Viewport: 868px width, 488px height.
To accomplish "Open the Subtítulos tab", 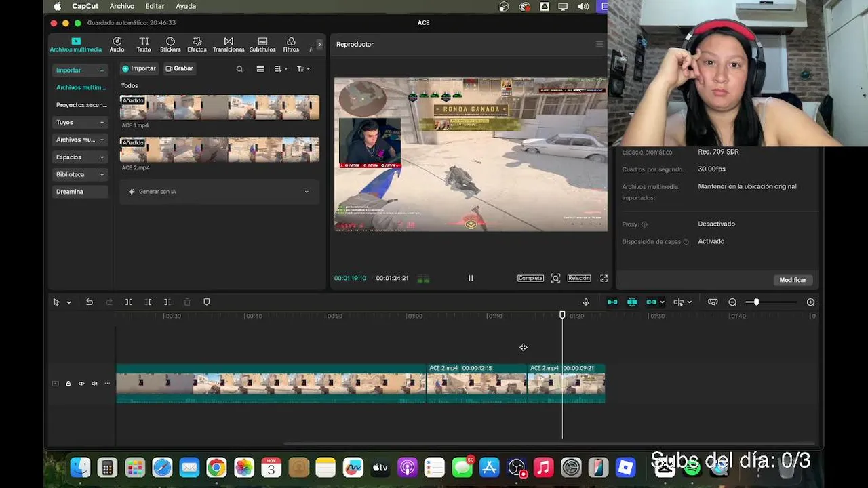I will [262, 45].
